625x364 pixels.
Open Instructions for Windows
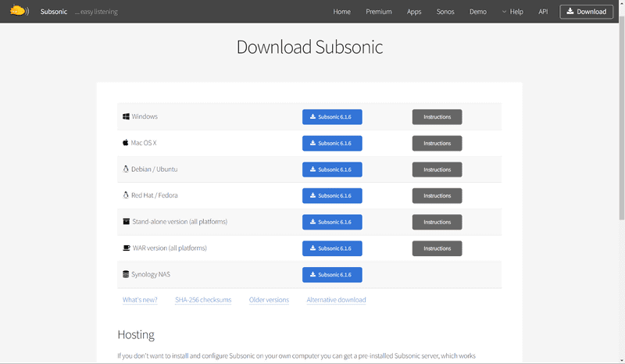pyautogui.click(x=437, y=117)
